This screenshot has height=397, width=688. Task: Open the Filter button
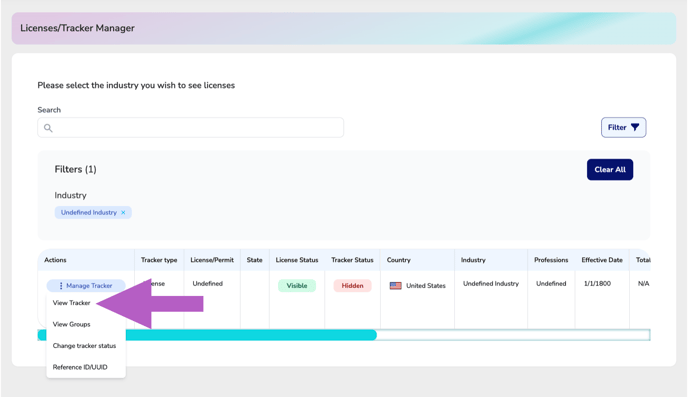(624, 127)
